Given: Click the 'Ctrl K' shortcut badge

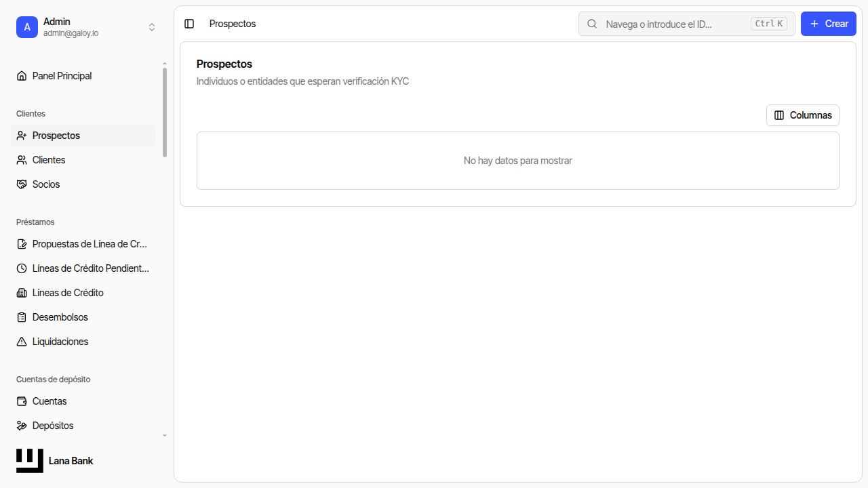Looking at the screenshot, I should coord(769,24).
